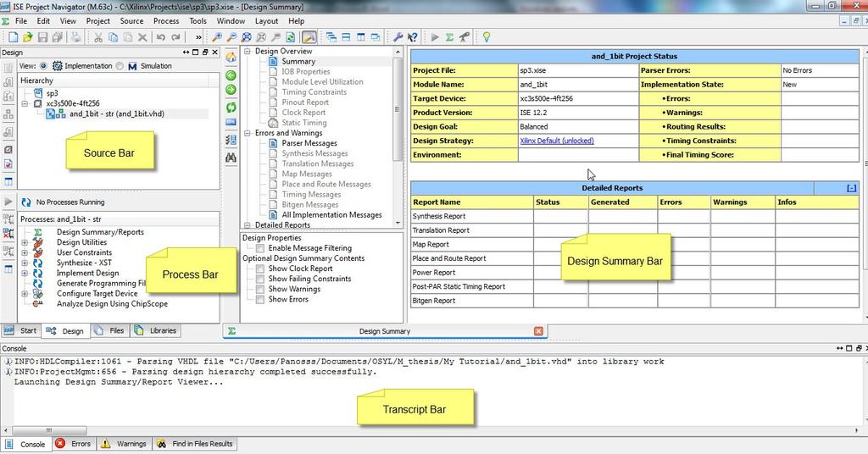868x454 pixels.
Task: Expand the Design Utilities process
Action: point(25,242)
